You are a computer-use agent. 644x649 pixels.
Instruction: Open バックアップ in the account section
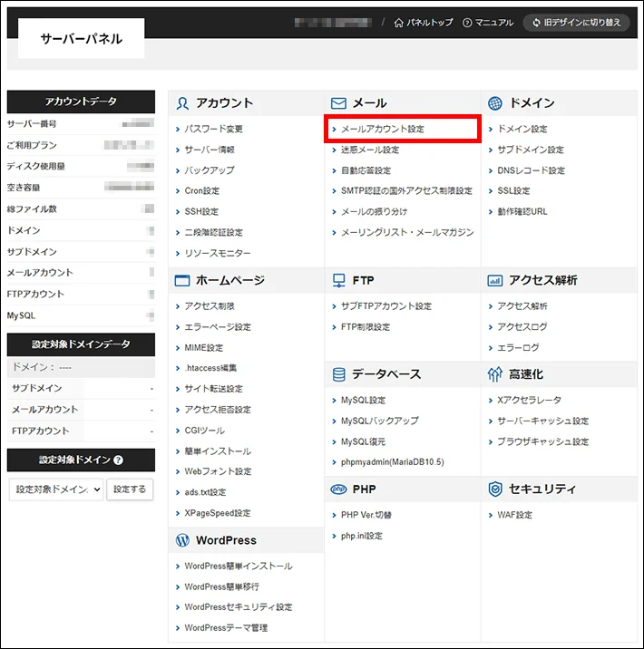[210, 170]
